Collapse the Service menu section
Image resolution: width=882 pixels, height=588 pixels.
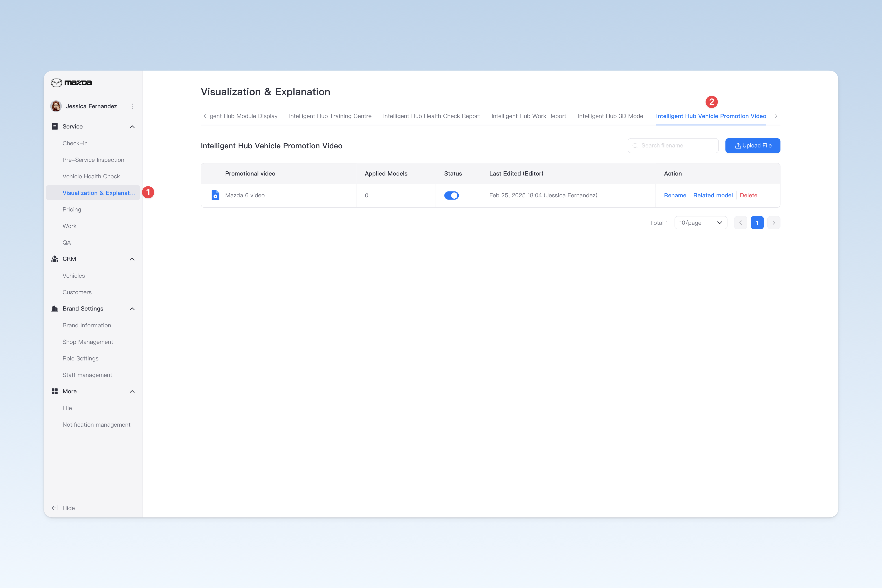click(x=132, y=127)
